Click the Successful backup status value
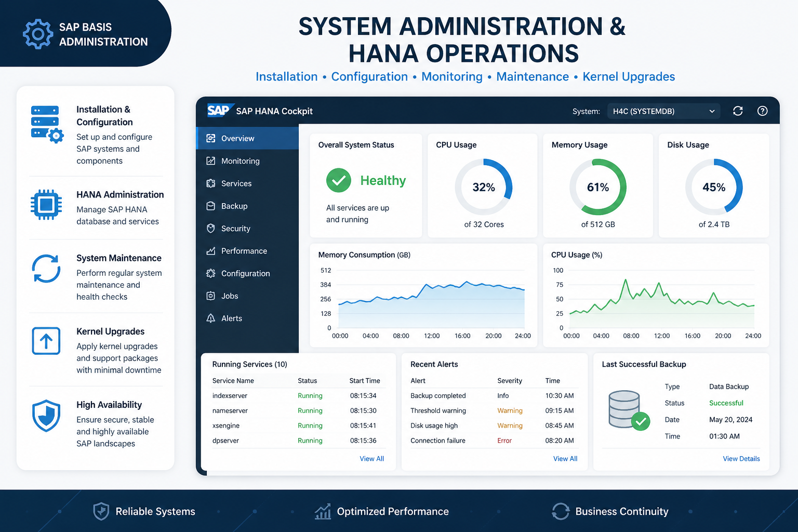 coord(726,403)
